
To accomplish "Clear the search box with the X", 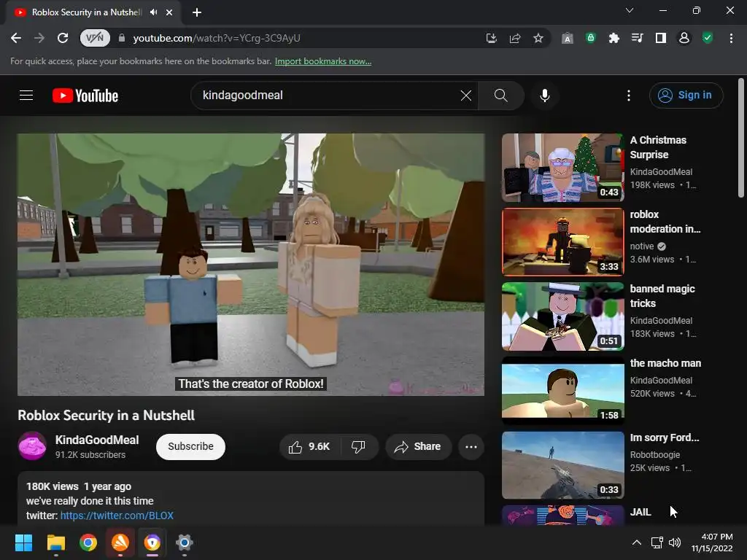I will pyautogui.click(x=466, y=96).
